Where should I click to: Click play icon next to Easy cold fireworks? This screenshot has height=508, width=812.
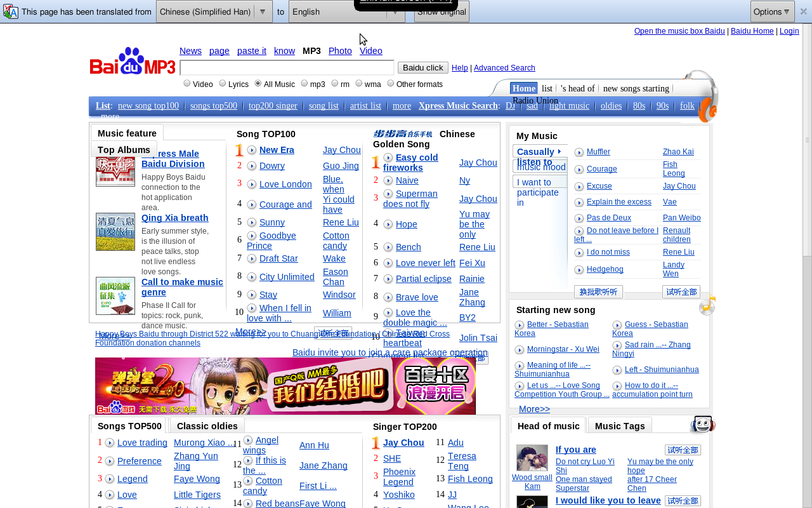[388, 158]
